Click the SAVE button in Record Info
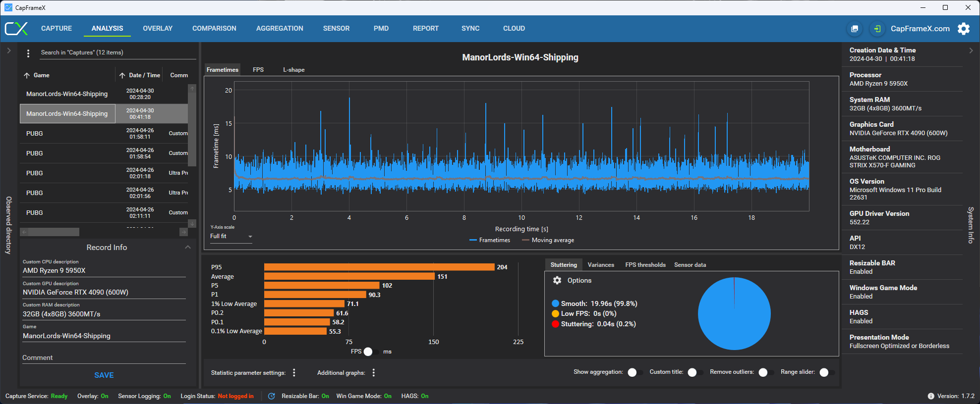 (x=104, y=375)
